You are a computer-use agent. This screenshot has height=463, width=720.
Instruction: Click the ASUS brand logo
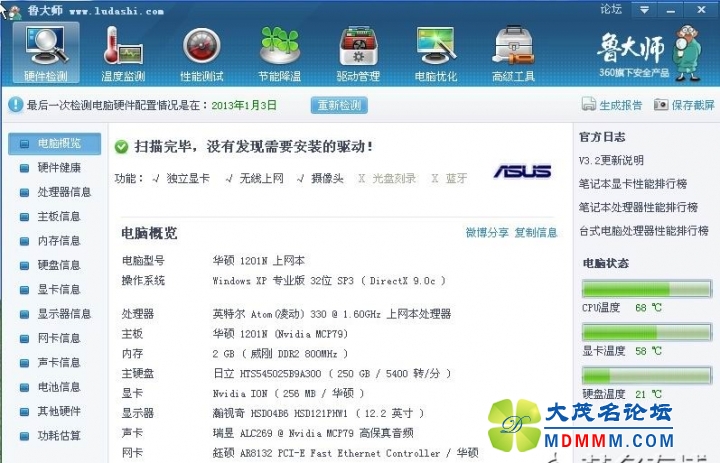[523, 172]
